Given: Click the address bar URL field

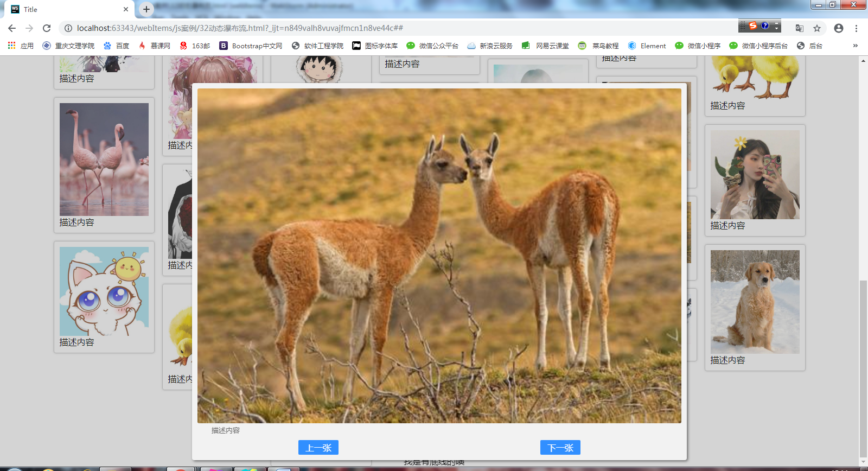Looking at the screenshot, I should pos(401,28).
